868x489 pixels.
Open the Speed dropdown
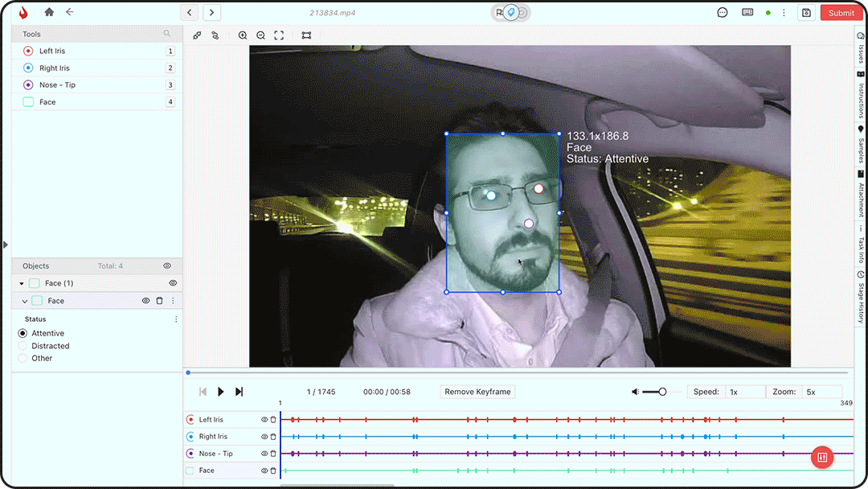point(744,392)
